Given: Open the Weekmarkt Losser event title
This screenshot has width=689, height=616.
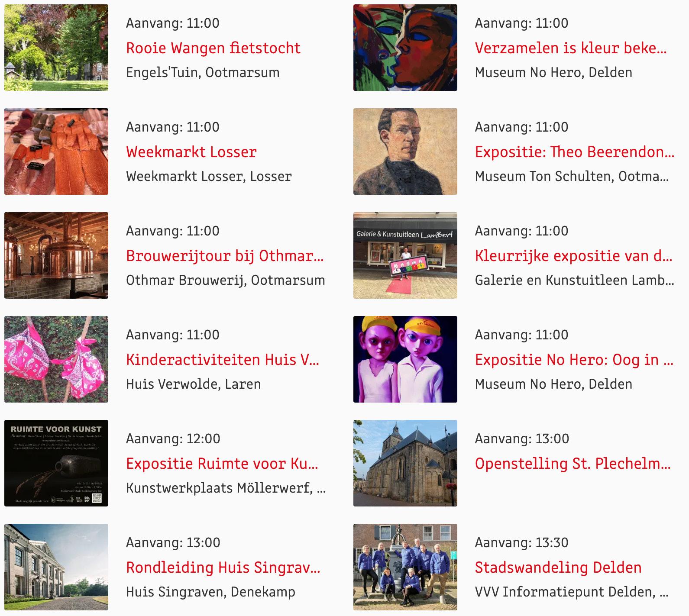Looking at the screenshot, I should tap(191, 152).
